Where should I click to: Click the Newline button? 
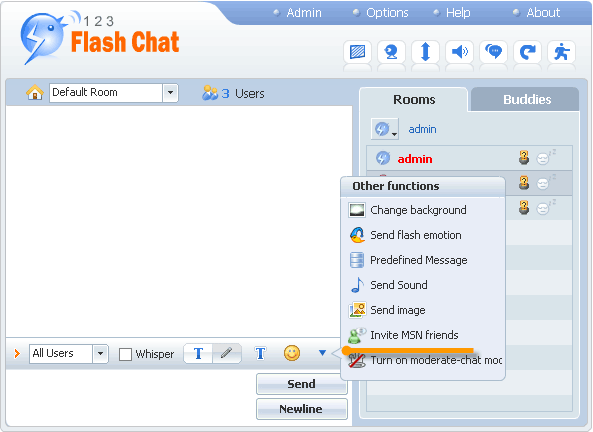pos(301,409)
